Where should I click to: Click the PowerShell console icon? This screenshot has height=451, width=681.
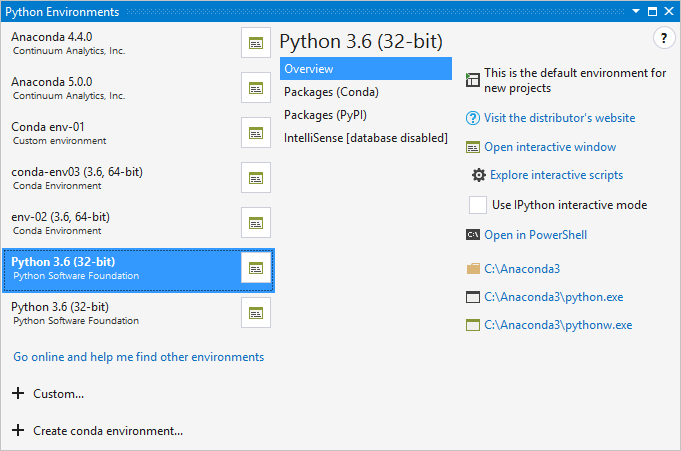pyautogui.click(x=473, y=235)
